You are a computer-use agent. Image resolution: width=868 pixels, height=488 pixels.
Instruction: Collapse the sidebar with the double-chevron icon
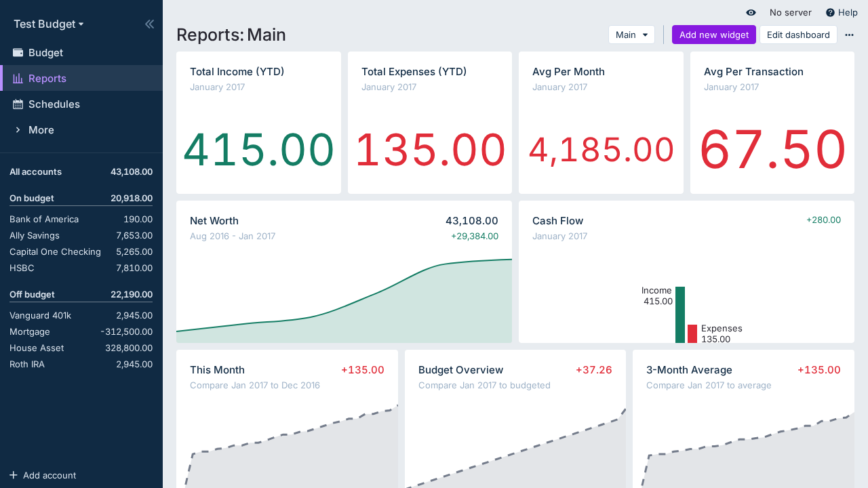click(x=149, y=23)
